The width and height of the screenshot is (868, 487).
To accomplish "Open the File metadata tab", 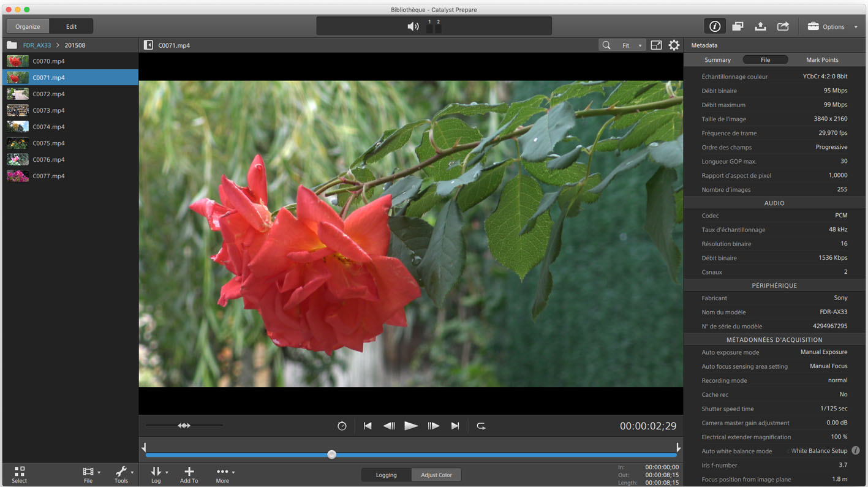I will 765,60.
